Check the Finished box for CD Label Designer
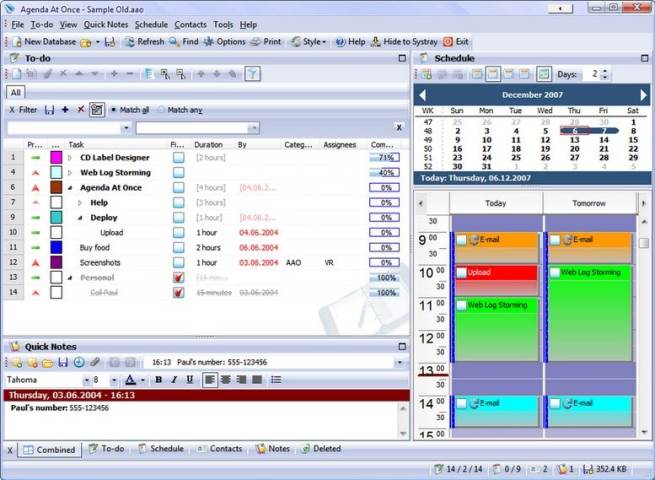 [178, 158]
